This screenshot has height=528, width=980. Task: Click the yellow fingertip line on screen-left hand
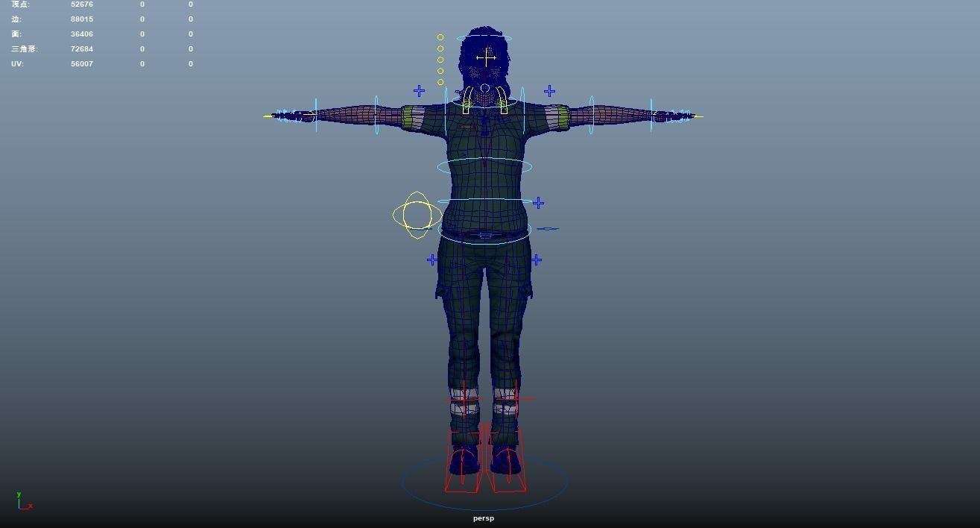[269, 116]
